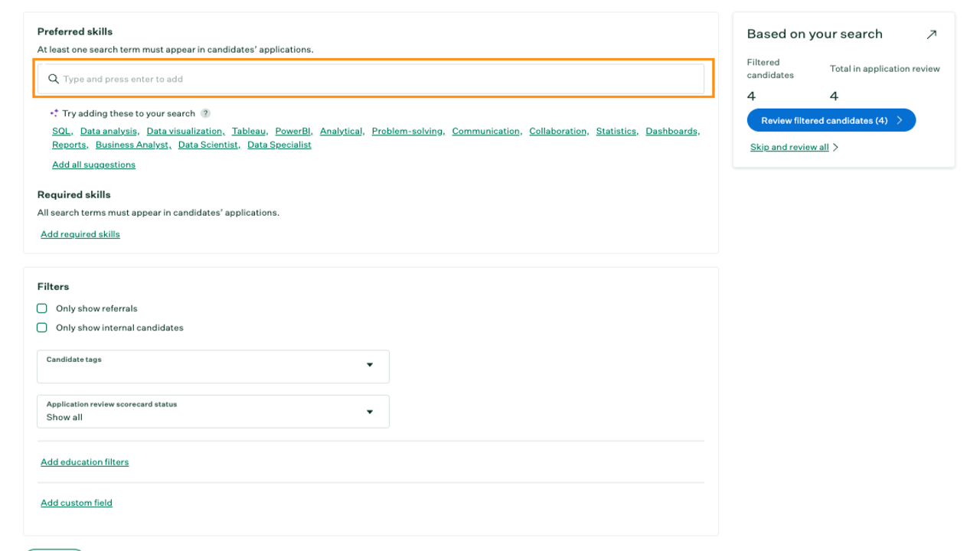Click the sparkle icon next to suggestions

(x=54, y=113)
